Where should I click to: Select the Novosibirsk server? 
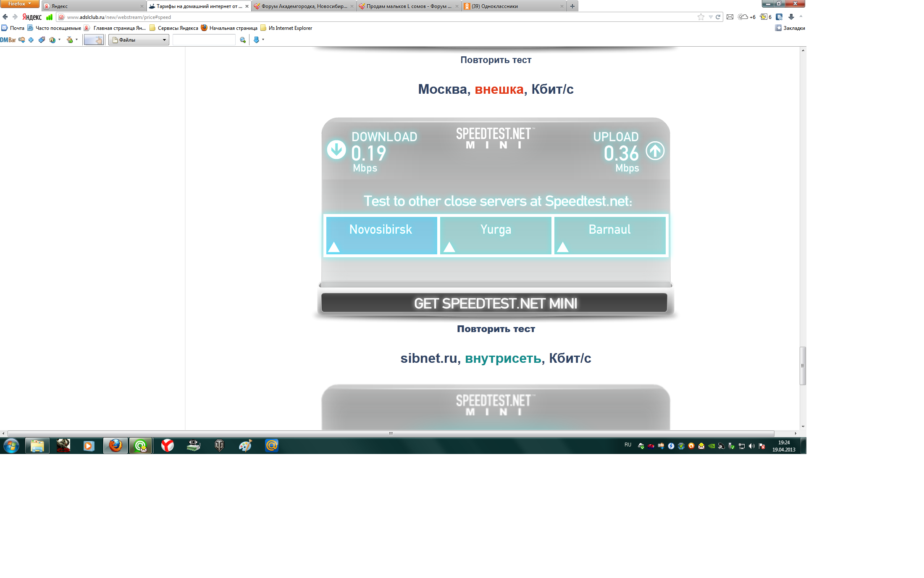[x=381, y=235]
